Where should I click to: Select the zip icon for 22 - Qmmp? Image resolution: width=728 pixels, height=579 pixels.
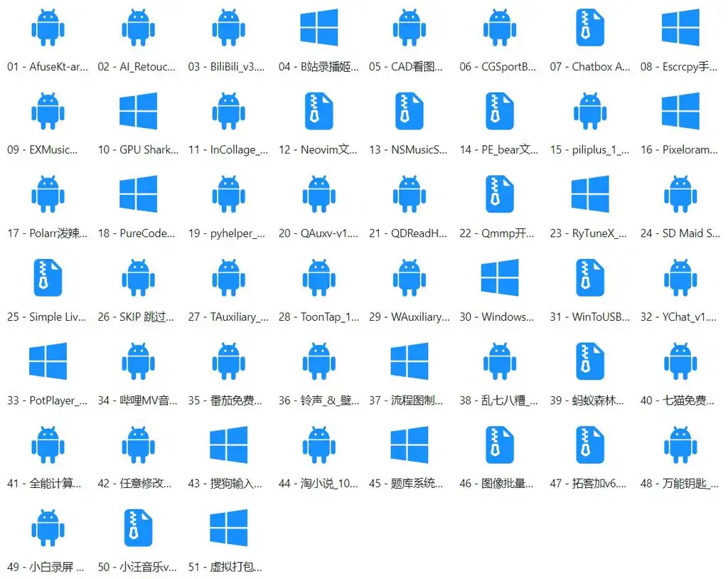500,194
